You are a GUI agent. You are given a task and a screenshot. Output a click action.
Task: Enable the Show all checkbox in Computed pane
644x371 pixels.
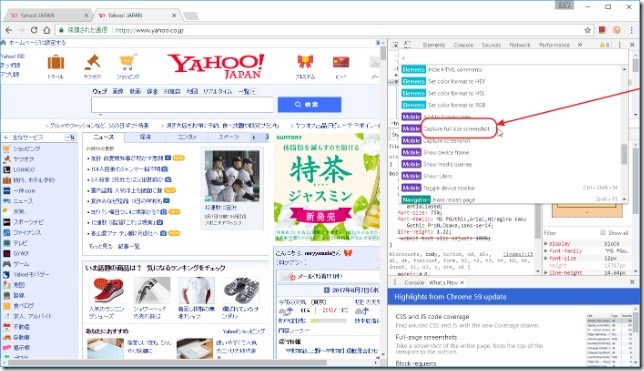coord(603,233)
